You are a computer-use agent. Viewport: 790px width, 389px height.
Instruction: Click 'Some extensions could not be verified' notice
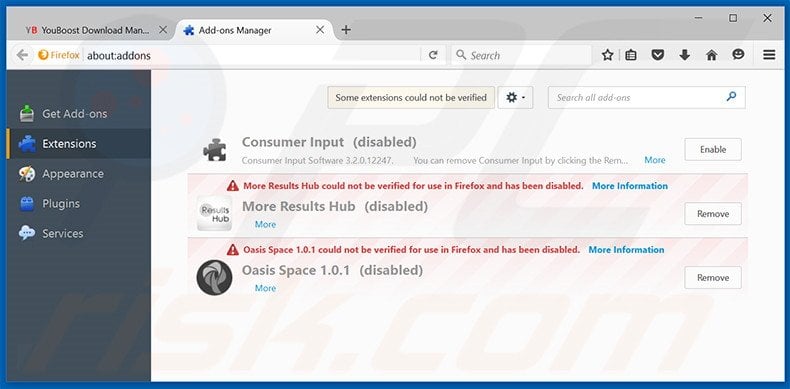[x=411, y=97]
